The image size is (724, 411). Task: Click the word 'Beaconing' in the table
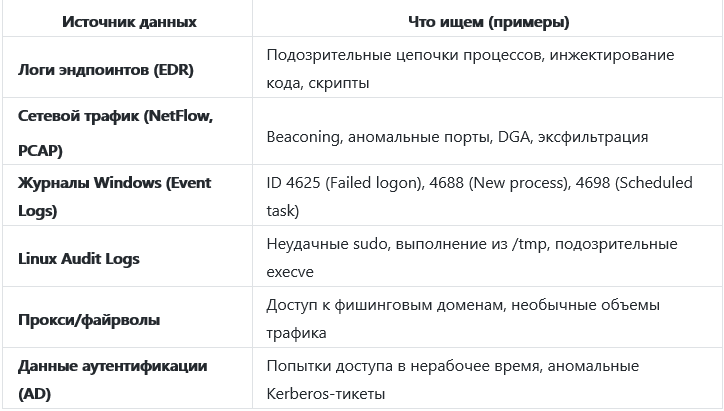point(303,136)
